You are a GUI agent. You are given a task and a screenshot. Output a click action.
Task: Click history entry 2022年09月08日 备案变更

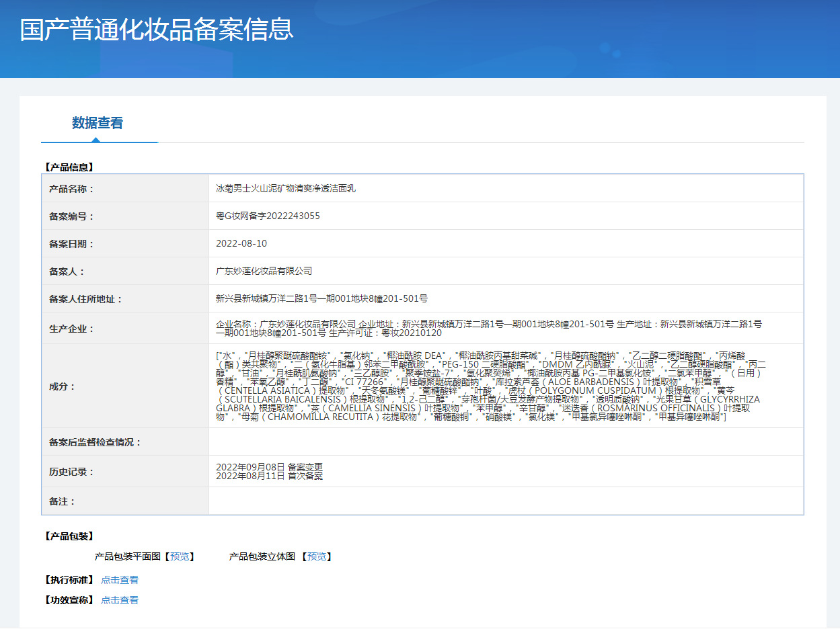269,467
